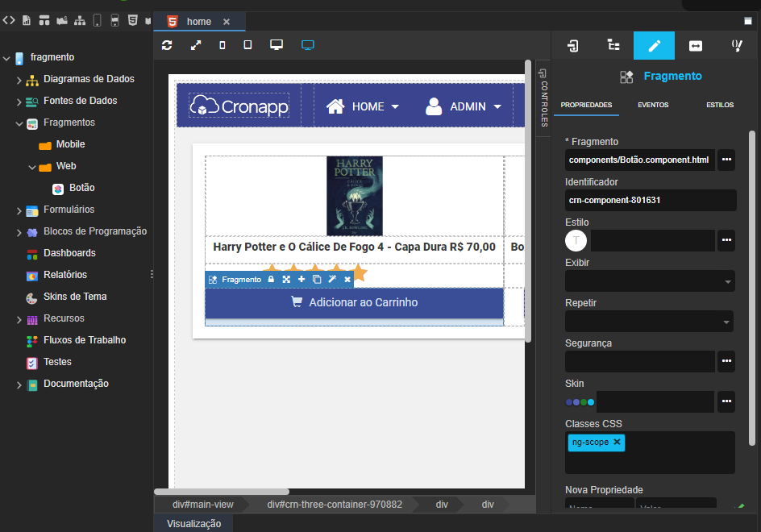The width and height of the screenshot is (761, 532).
Task: Select Skins de Tema in tree
Action: [75, 297]
